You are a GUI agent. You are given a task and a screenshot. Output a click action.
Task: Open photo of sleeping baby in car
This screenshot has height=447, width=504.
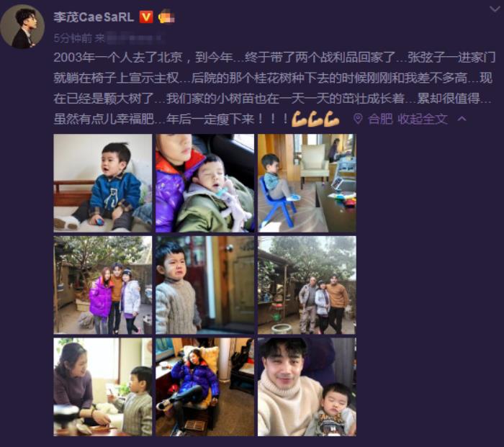tap(204, 183)
